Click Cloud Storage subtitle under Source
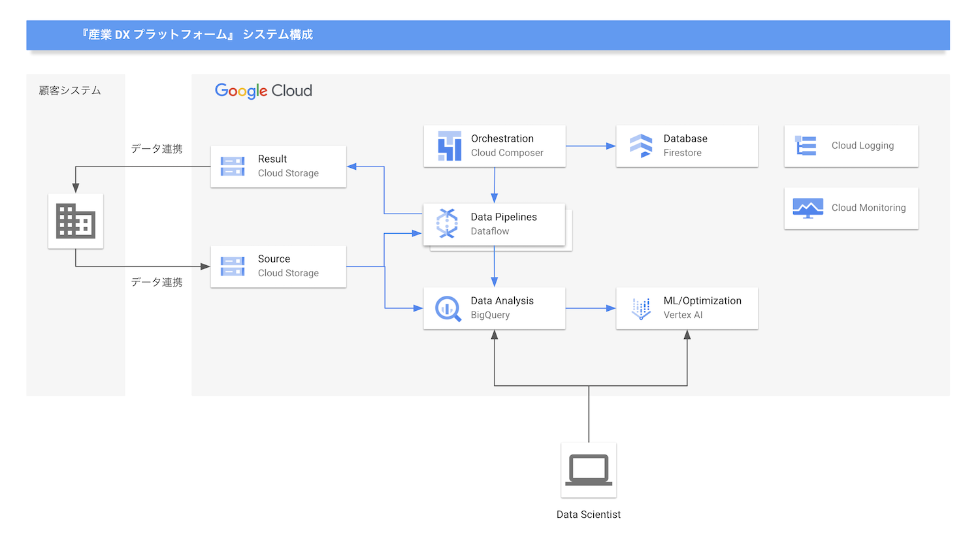This screenshot has height=542, width=980. [x=288, y=273]
